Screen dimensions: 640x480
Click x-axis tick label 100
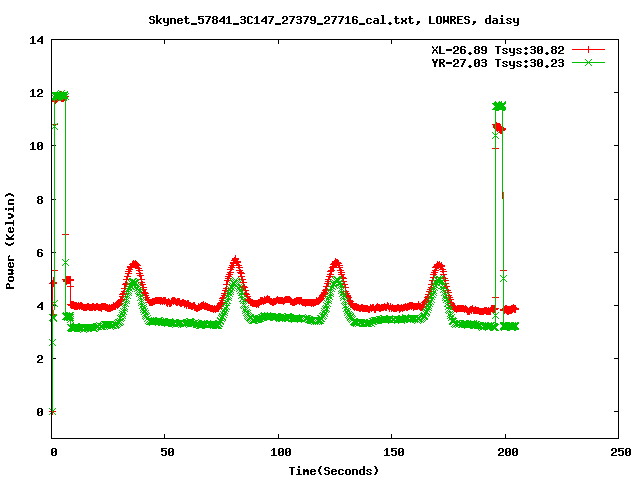pos(281,452)
